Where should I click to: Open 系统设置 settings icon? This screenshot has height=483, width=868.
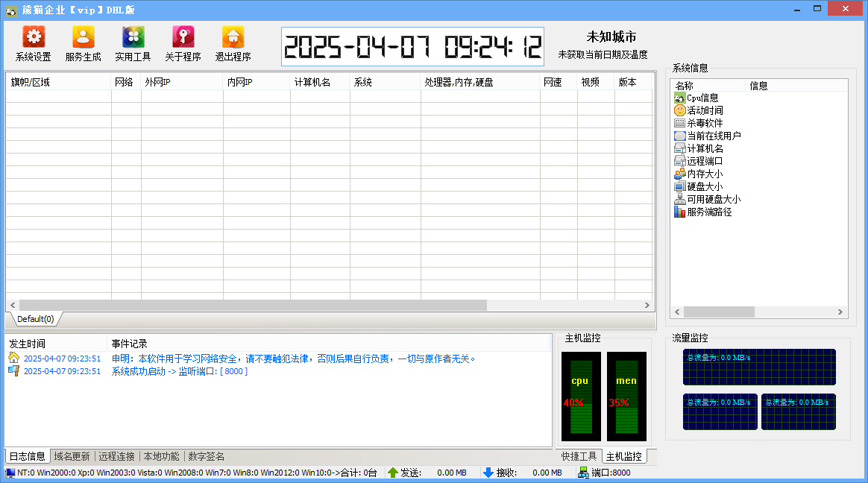[34, 39]
